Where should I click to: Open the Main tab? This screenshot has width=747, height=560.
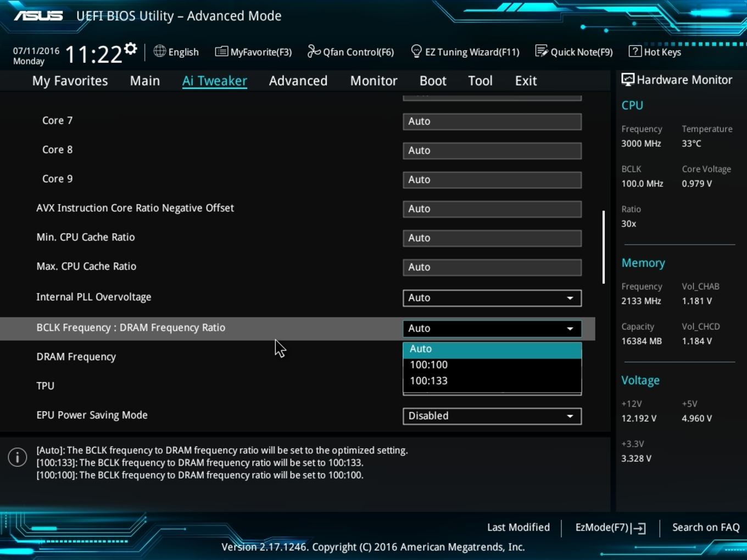coord(145,81)
